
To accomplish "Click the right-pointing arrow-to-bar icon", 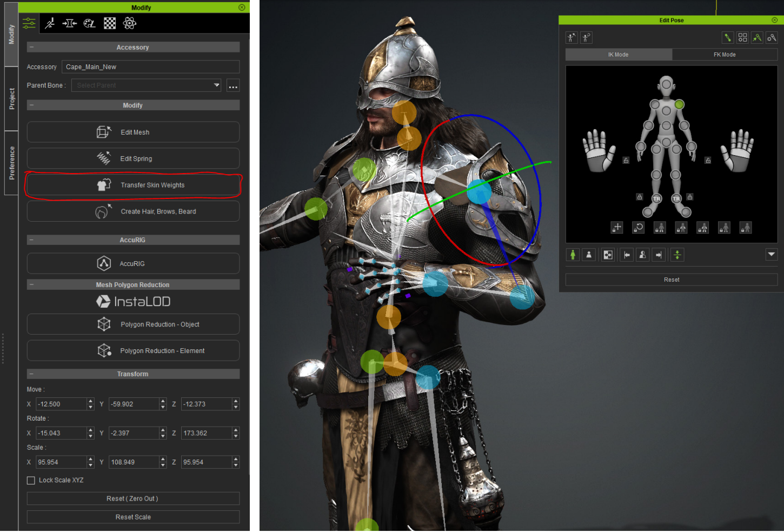I will (659, 255).
